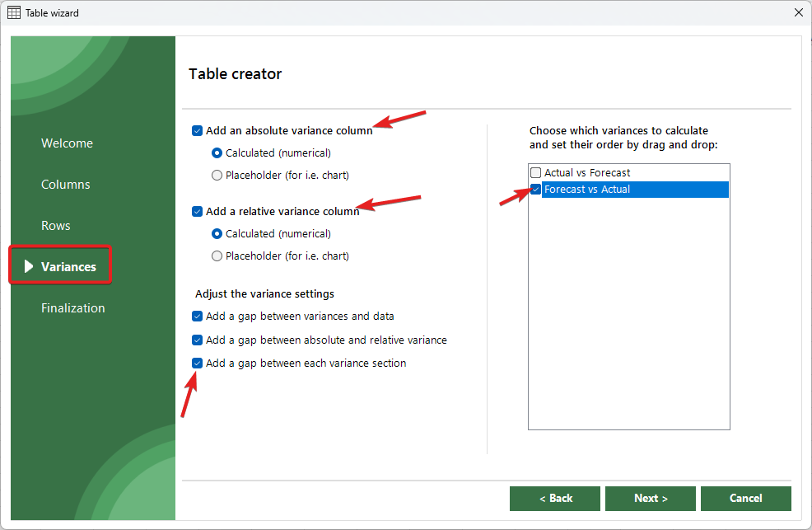The height and width of the screenshot is (530, 812).
Task: Switch to the Rows step
Action: (56, 226)
